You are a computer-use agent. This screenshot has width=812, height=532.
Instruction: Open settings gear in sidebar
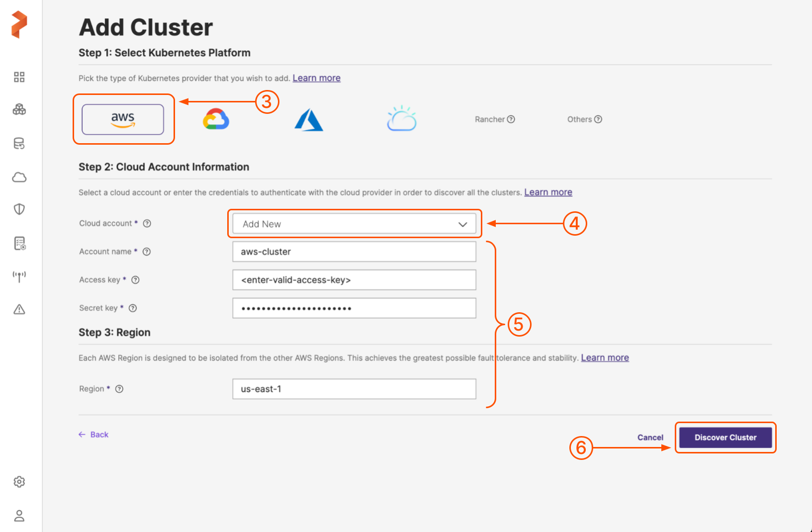click(19, 482)
